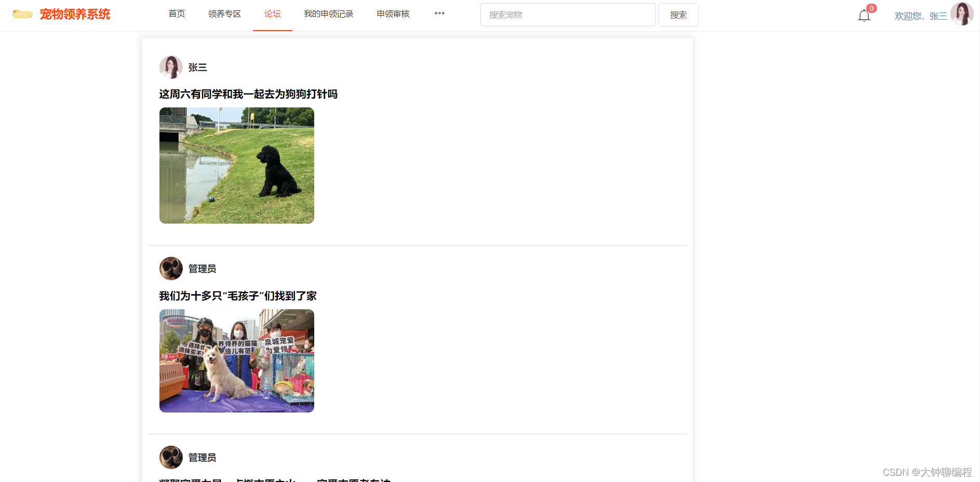Image resolution: width=980 pixels, height=482 pixels.
Task: Click inside the 搜索宠物 search field
Action: 567,15
